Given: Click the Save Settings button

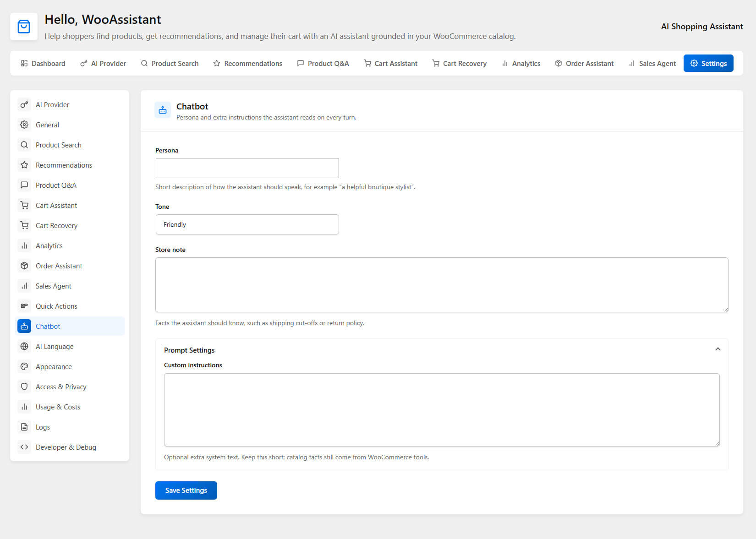Looking at the screenshot, I should pos(186,490).
